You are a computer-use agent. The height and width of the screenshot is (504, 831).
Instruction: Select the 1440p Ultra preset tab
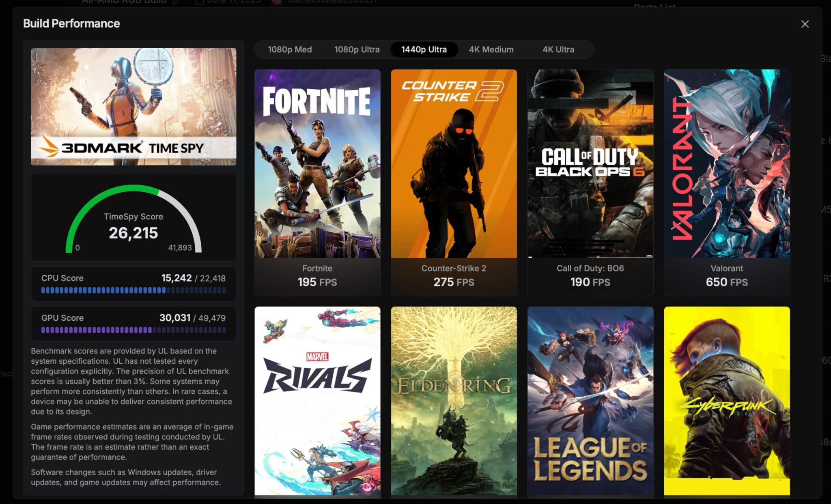click(x=424, y=49)
